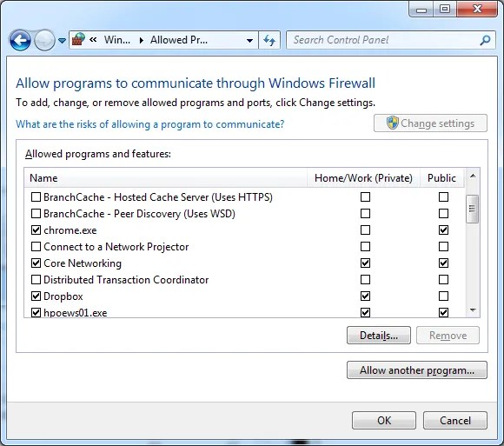Click the greyed Forward arrow button
Viewport: 504px width, 446px height.
coord(44,40)
